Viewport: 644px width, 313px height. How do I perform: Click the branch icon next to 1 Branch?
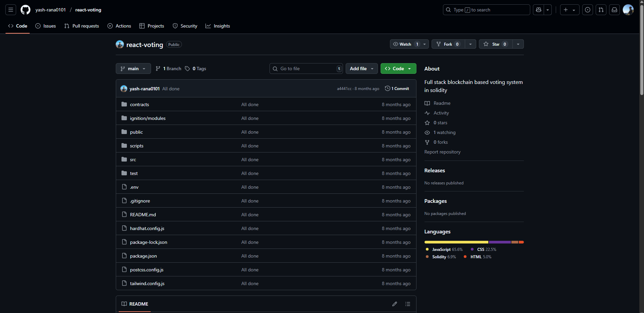(158, 69)
